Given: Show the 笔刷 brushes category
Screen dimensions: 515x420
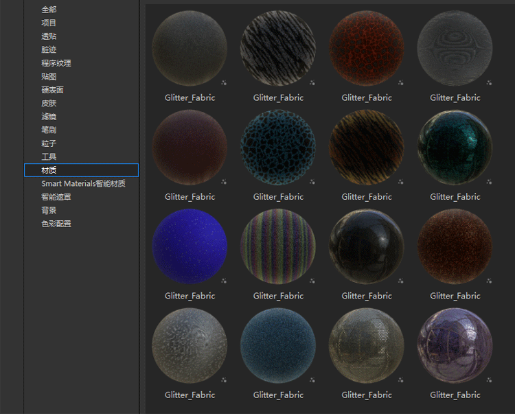Looking at the screenshot, I should [x=49, y=130].
